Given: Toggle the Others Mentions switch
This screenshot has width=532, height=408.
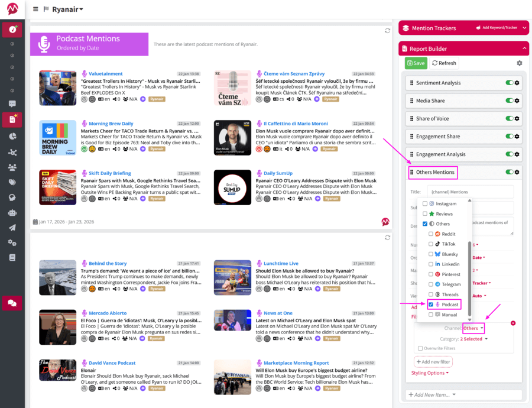Looking at the screenshot, I should (509, 172).
